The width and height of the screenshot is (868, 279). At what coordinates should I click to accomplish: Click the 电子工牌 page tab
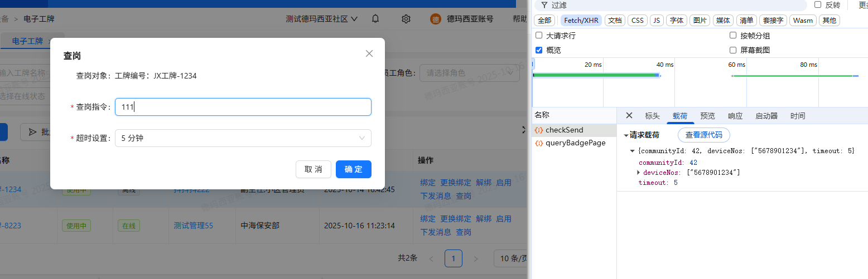27,41
